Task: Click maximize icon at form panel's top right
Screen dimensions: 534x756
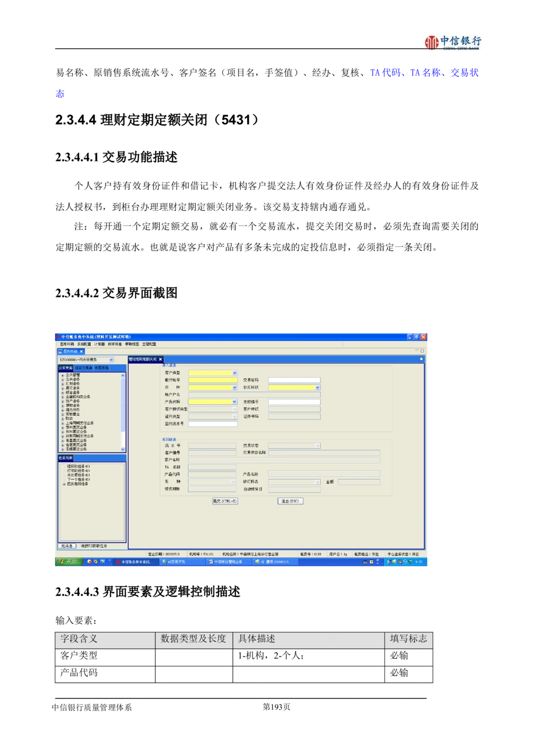Action: click(421, 359)
